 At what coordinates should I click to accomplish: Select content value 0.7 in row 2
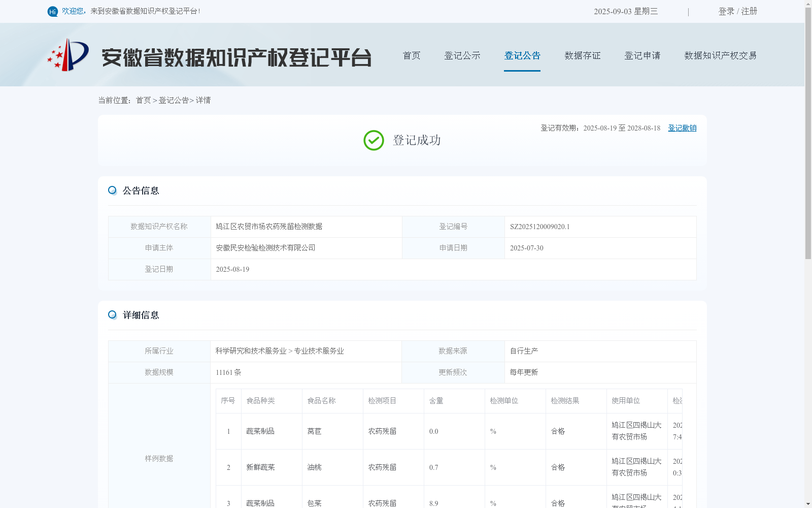pyautogui.click(x=433, y=467)
